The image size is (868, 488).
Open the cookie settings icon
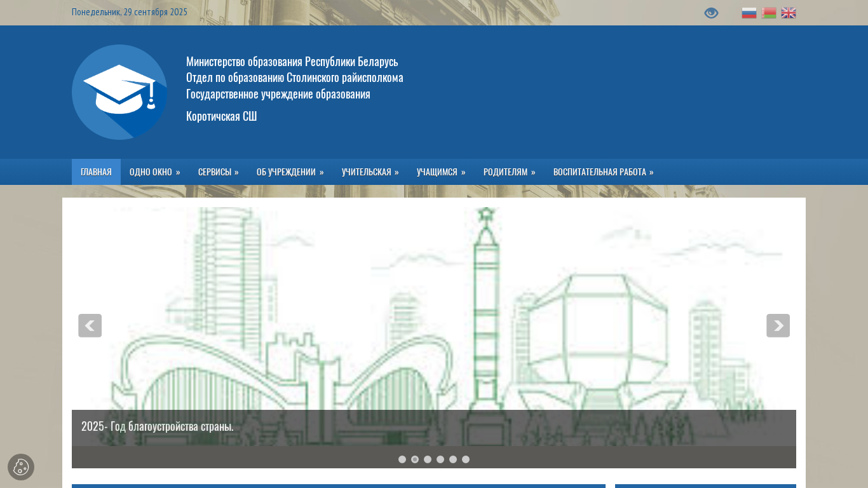coord(21,467)
